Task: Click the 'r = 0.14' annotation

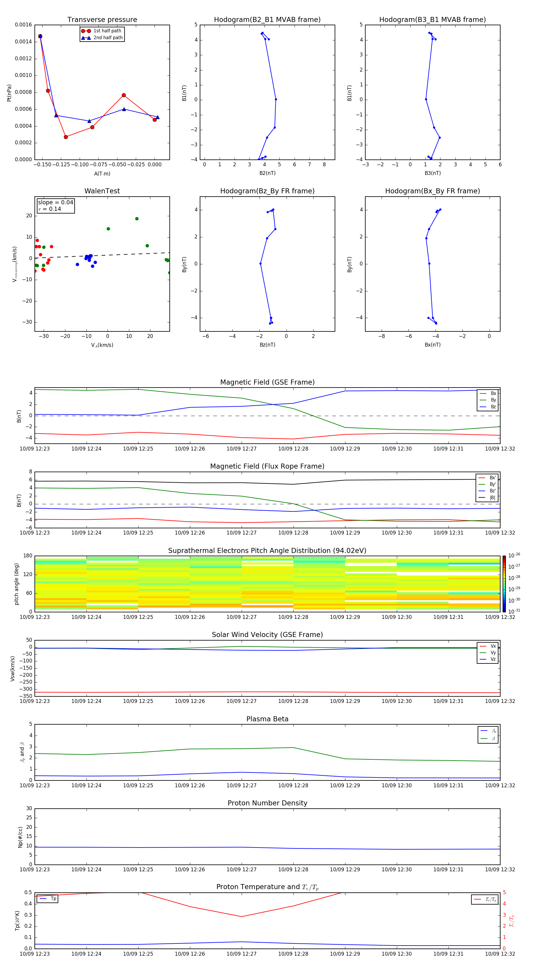Action: click(x=50, y=209)
